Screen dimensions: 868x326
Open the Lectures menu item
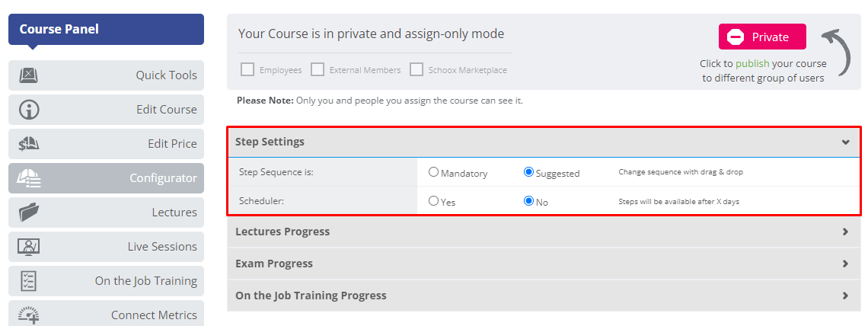pos(107,213)
